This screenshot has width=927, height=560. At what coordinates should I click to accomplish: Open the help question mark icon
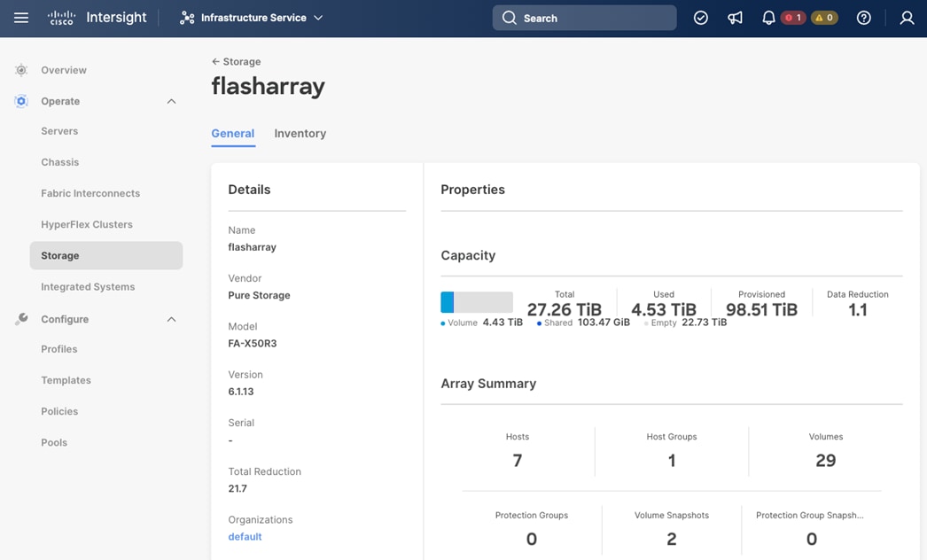point(864,18)
